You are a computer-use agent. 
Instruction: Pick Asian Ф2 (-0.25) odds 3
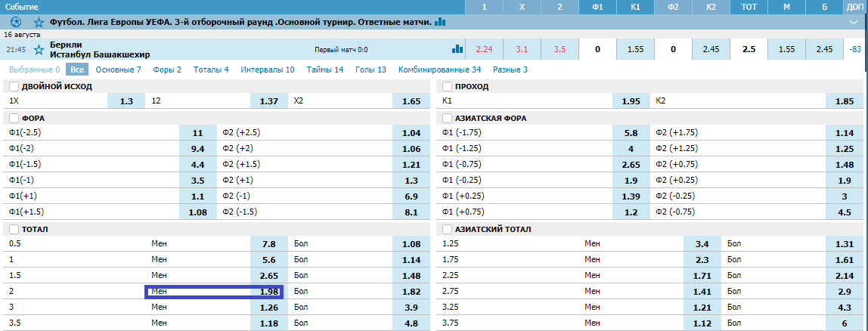click(x=845, y=196)
